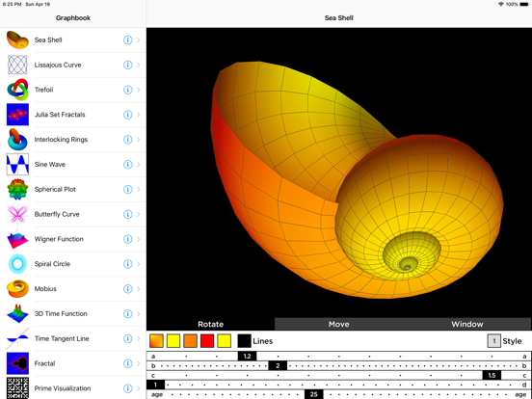Click the a slider handle 1.2
Viewport: 532px width, 399px height.
tap(247, 357)
